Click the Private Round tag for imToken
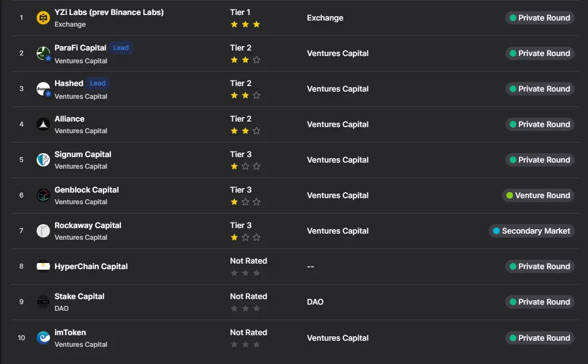Image resolution: width=588 pixels, height=364 pixels. pyautogui.click(x=540, y=338)
